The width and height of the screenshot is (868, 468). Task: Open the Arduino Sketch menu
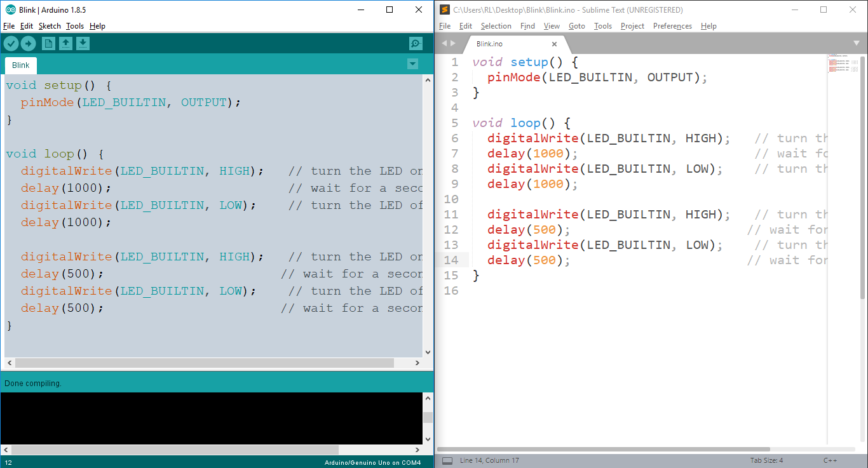(50, 26)
